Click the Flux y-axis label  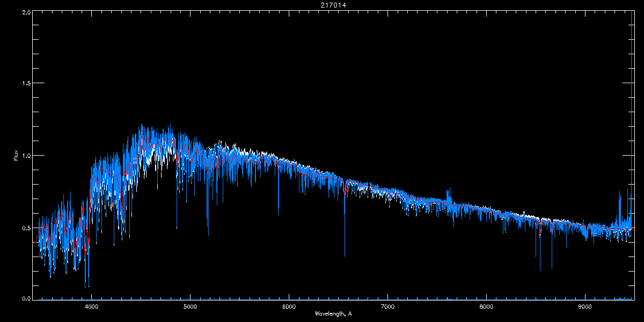coord(16,156)
